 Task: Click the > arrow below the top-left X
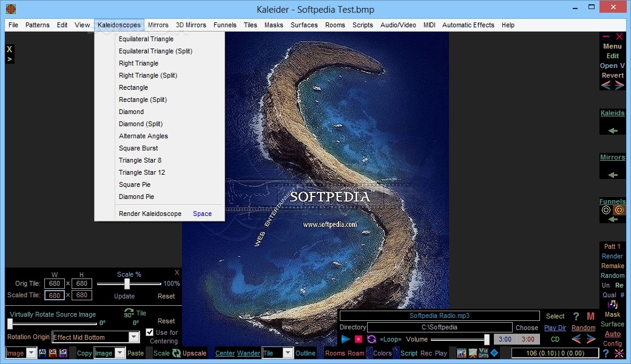9,59
